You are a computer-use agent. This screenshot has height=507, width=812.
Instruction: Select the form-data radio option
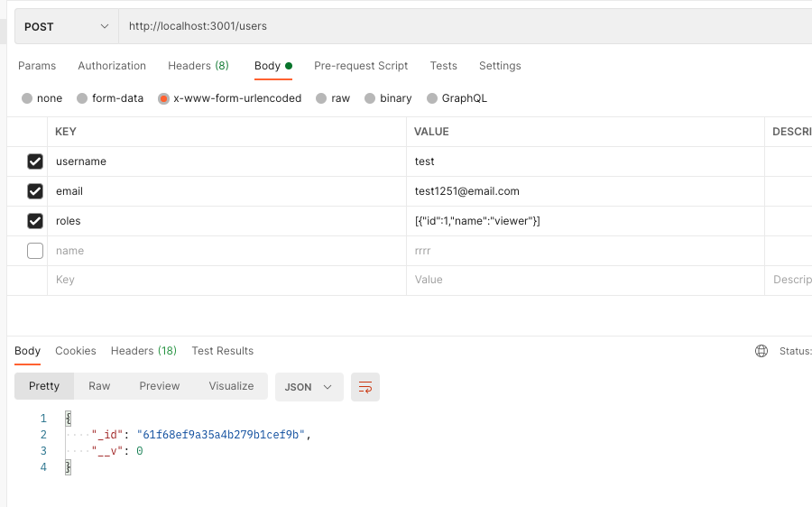coord(82,98)
